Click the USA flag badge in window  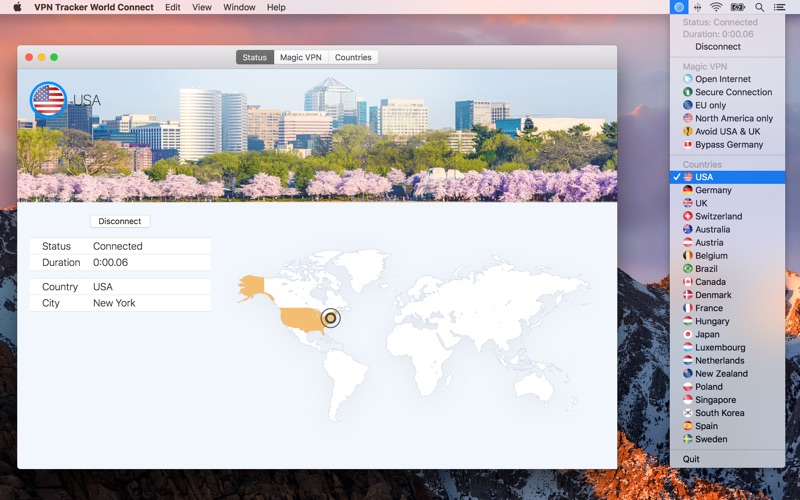[x=48, y=99]
